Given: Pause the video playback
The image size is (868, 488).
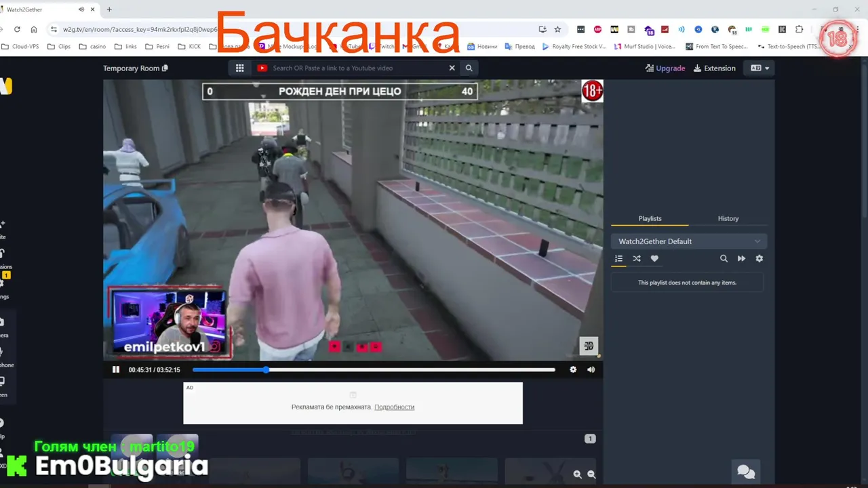Looking at the screenshot, I should click(x=116, y=369).
